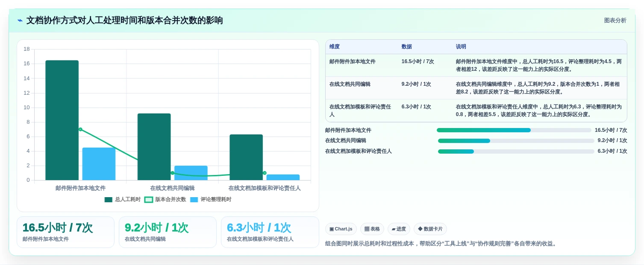Click the 在线文档共同编辑 progress bar
Image resolution: width=644 pixels, height=265 pixels.
point(516,140)
